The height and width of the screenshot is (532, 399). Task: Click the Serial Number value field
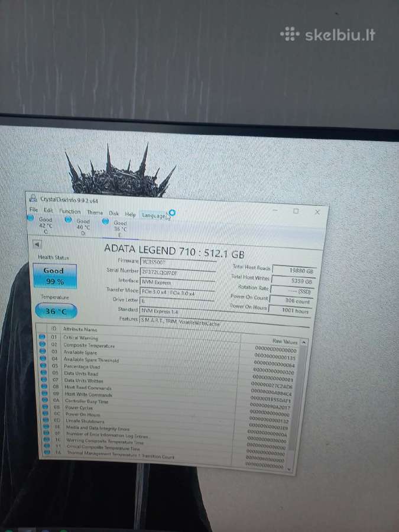point(178,272)
